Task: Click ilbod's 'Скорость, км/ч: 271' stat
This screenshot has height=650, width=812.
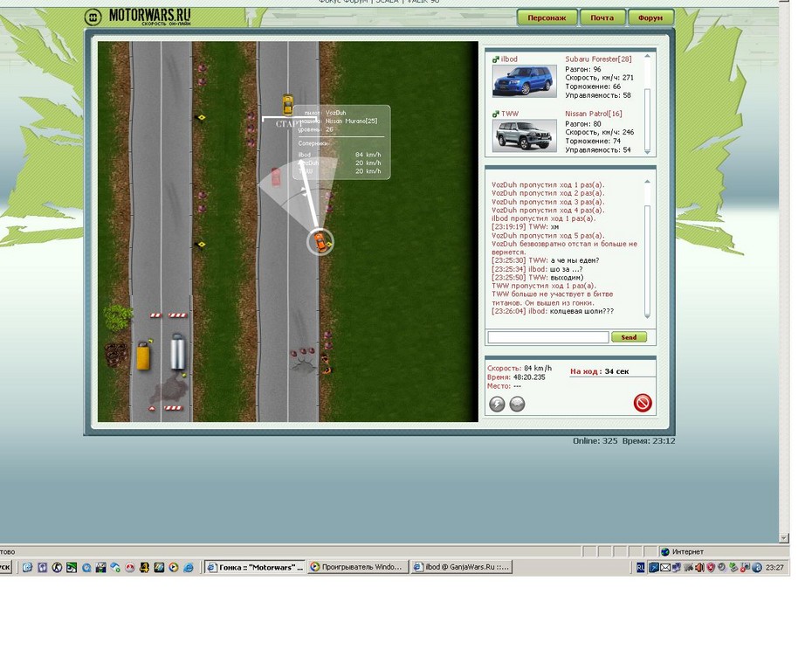Action: point(599,78)
